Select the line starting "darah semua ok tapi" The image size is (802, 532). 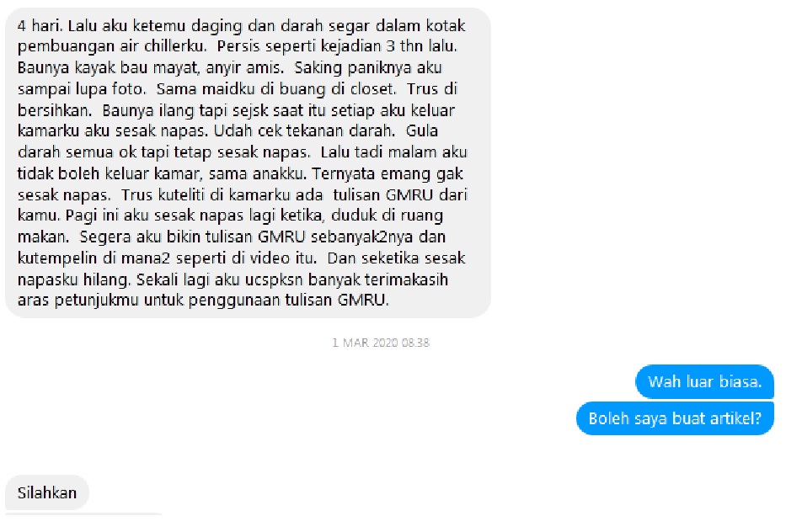pos(242,153)
